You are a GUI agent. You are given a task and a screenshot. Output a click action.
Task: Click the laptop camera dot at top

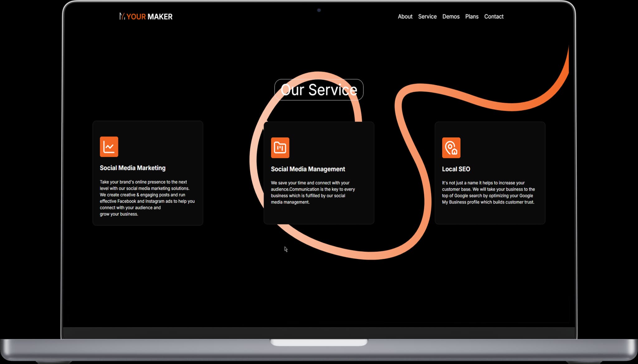319,10
